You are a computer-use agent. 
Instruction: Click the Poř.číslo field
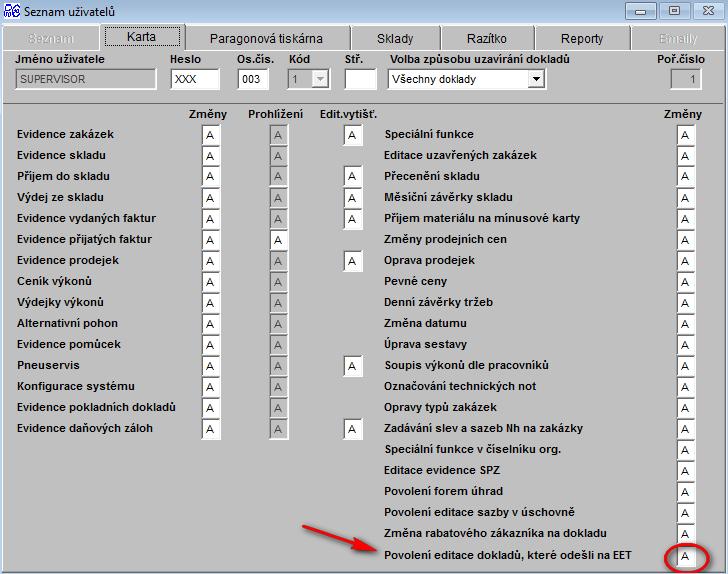coord(686,79)
